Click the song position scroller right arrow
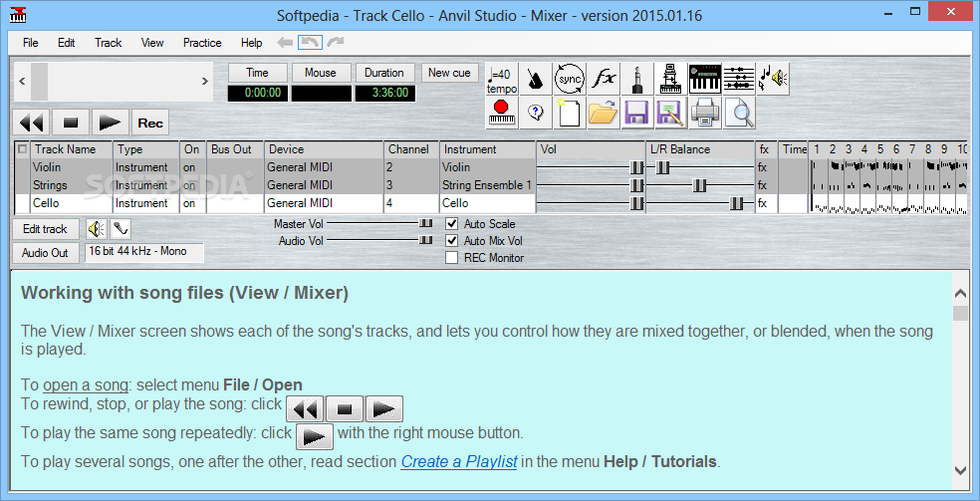 pyautogui.click(x=204, y=81)
